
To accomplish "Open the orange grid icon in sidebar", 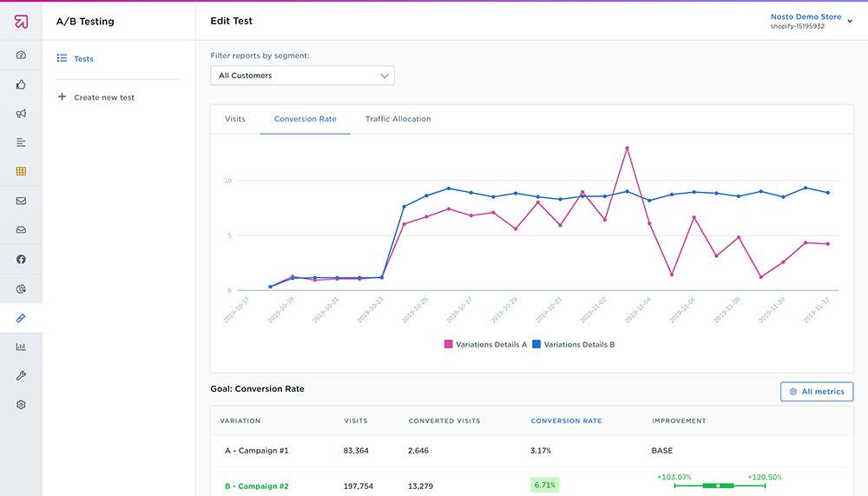I will [21, 171].
